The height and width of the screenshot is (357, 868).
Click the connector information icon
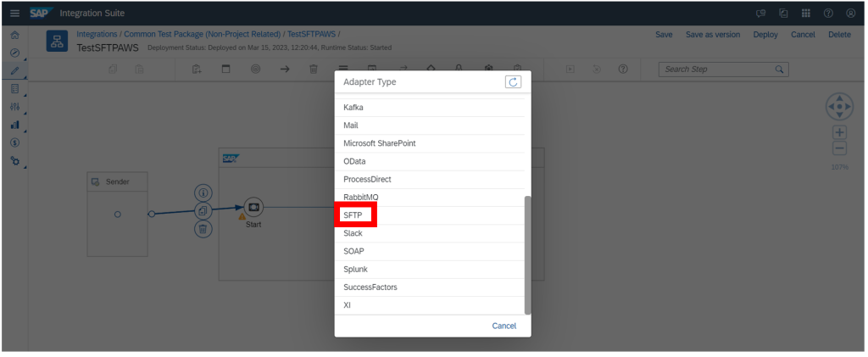203,193
